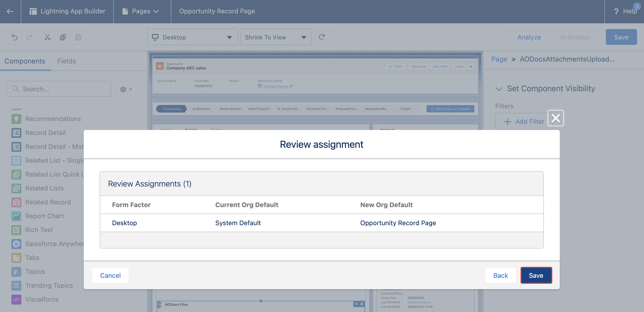
Task: Click the back arrow icon in header
Action: pyautogui.click(x=10, y=11)
